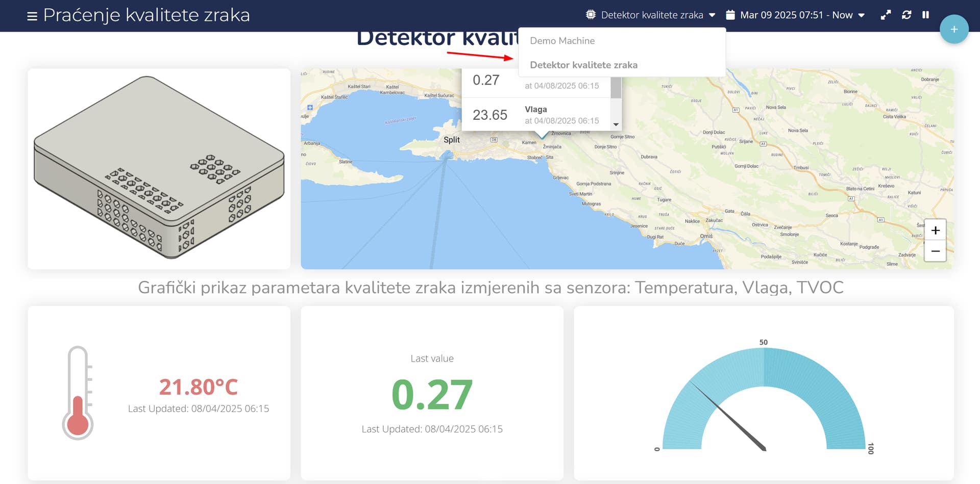Viewport: 980px width, 484px height.
Task: Select Demo Machine from the device list
Action: coord(622,41)
